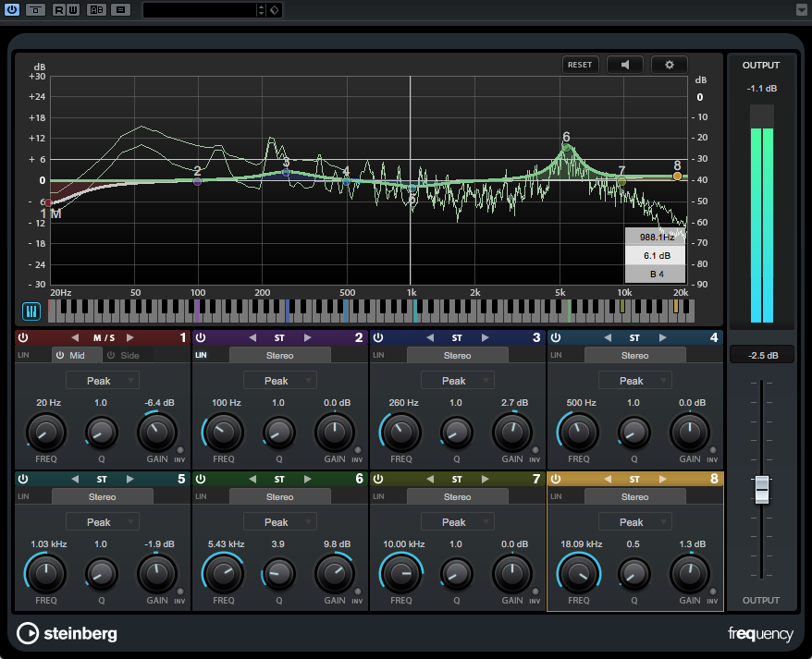Open band 6 Peak filter type dropdown
The height and width of the screenshot is (659, 812).
pyautogui.click(x=279, y=522)
